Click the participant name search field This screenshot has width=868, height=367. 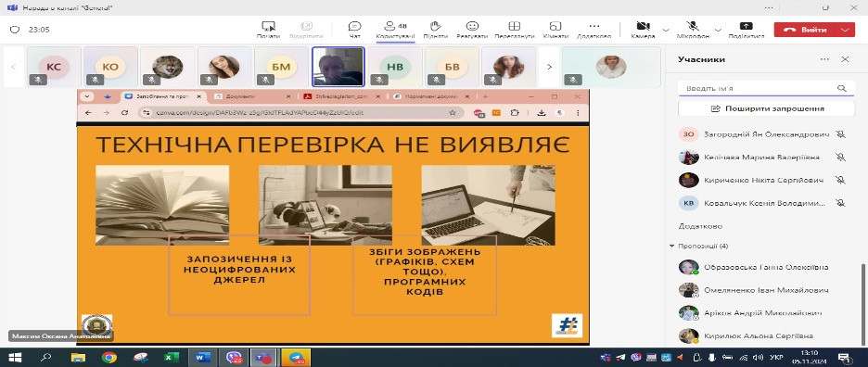[766, 89]
